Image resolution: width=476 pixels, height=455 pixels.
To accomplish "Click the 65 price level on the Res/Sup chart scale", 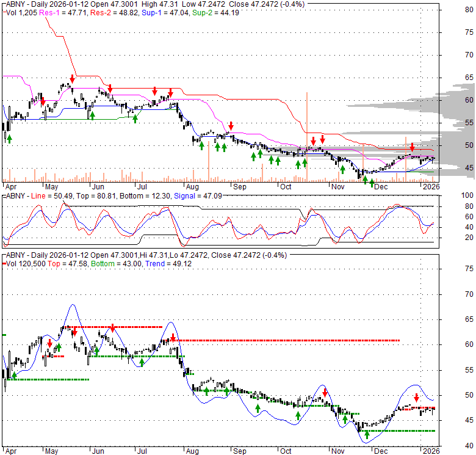I will pyautogui.click(x=469, y=78).
